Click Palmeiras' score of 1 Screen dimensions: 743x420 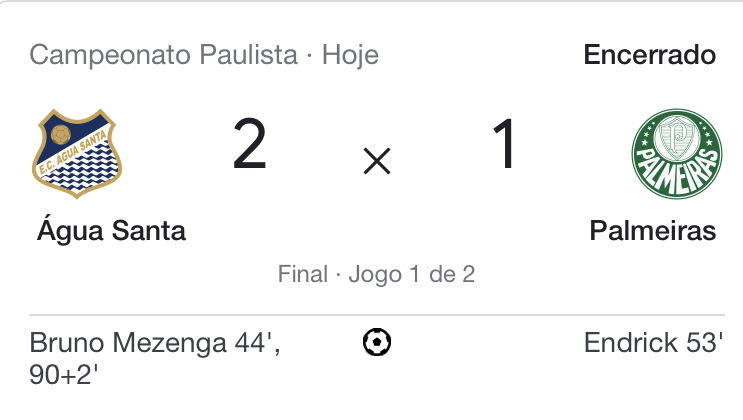(x=504, y=144)
